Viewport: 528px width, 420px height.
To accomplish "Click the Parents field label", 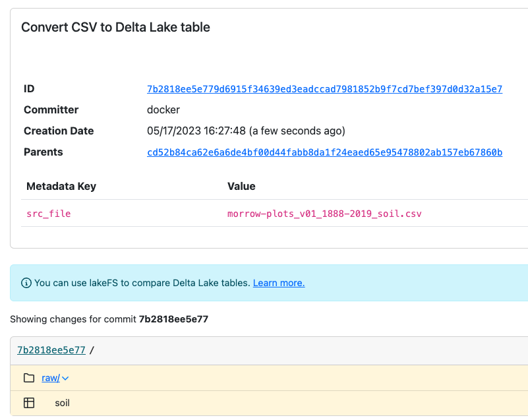I will pyautogui.click(x=43, y=152).
